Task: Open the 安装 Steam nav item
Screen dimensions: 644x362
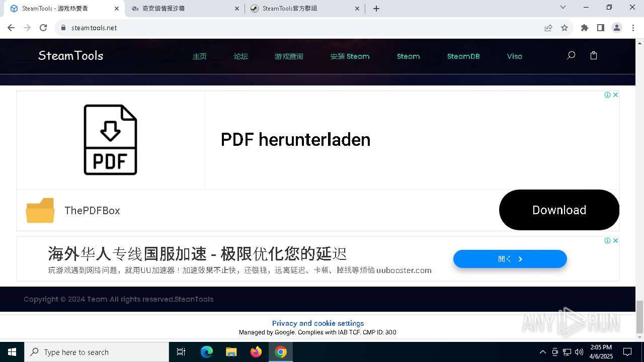Action: pyautogui.click(x=350, y=56)
